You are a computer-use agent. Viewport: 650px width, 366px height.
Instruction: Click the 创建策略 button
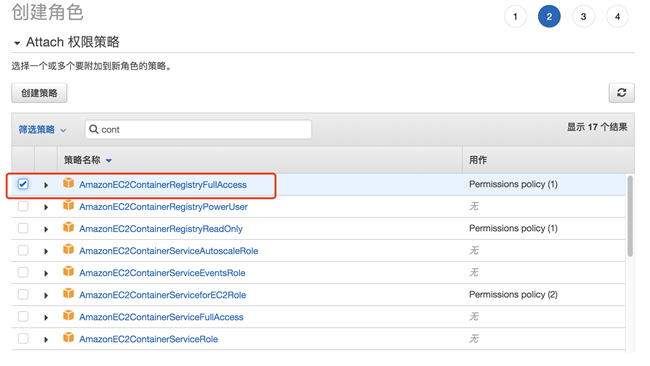coord(39,93)
